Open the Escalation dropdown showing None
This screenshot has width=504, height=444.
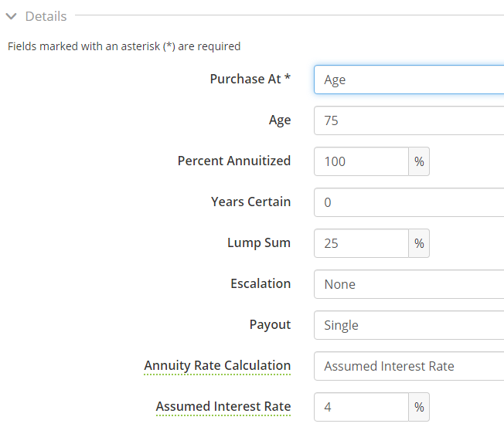409,284
